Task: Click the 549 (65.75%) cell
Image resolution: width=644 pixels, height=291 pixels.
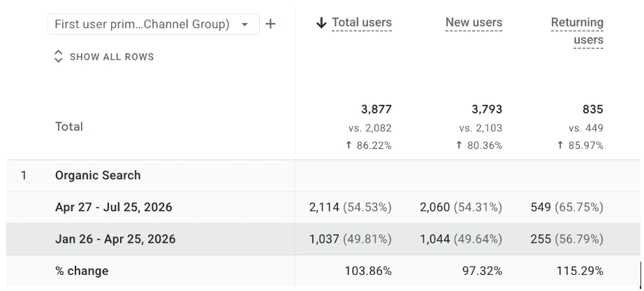Action: pos(566,208)
